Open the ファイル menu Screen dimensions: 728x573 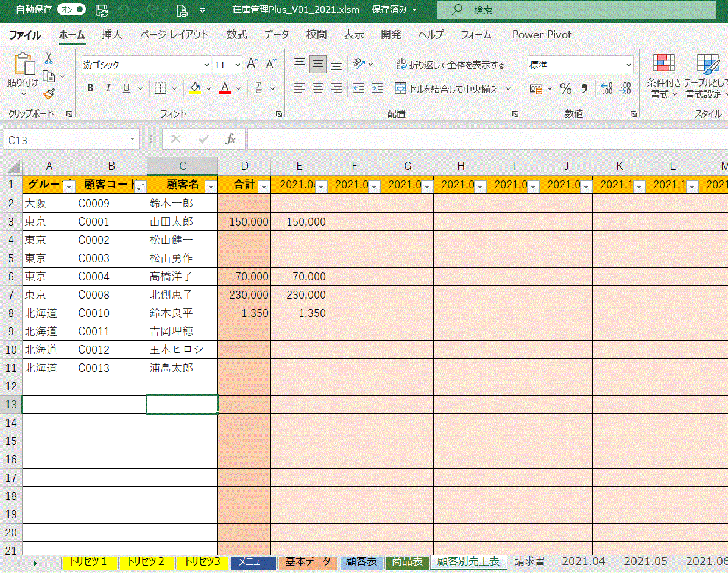[x=25, y=35]
